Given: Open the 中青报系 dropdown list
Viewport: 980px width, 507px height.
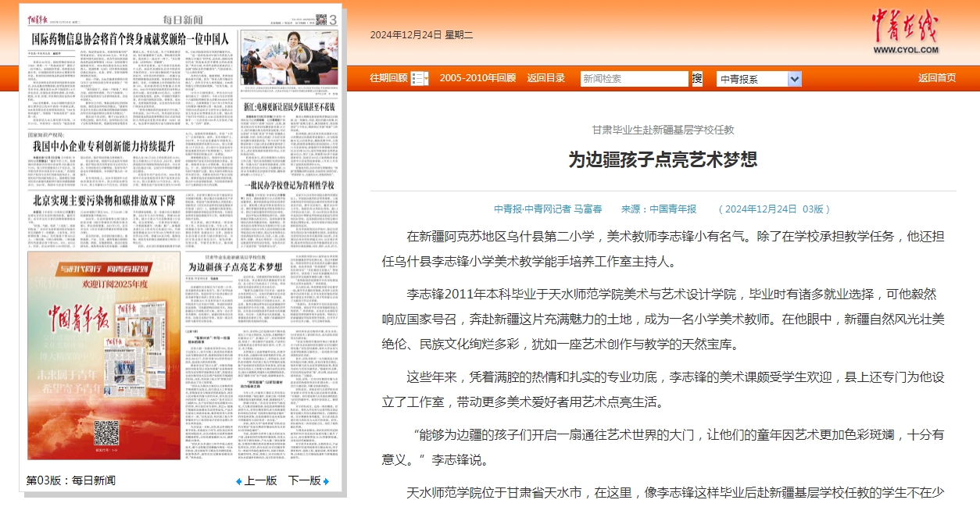Looking at the screenshot, I should pyautogui.click(x=794, y=79).
